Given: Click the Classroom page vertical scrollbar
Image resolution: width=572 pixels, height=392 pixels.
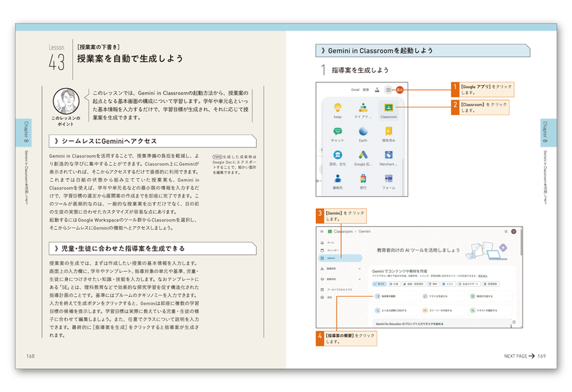Looking at the screenshot, I should coord(521,242).
